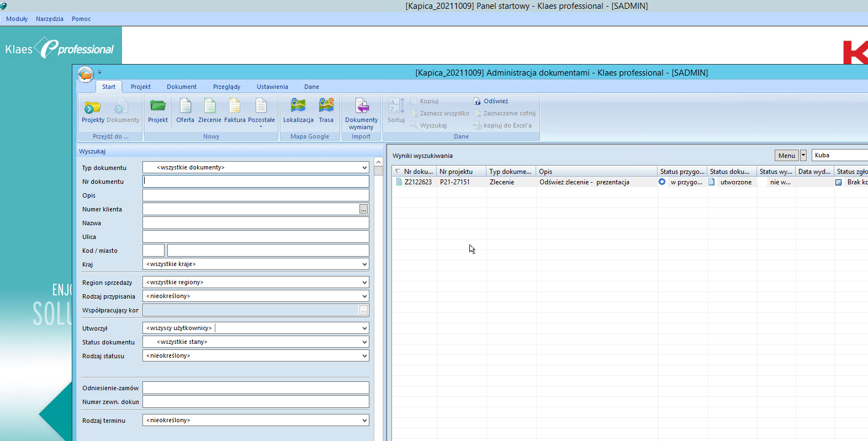
Task: Open the Narzędzia menu
Action: [50, 19]
